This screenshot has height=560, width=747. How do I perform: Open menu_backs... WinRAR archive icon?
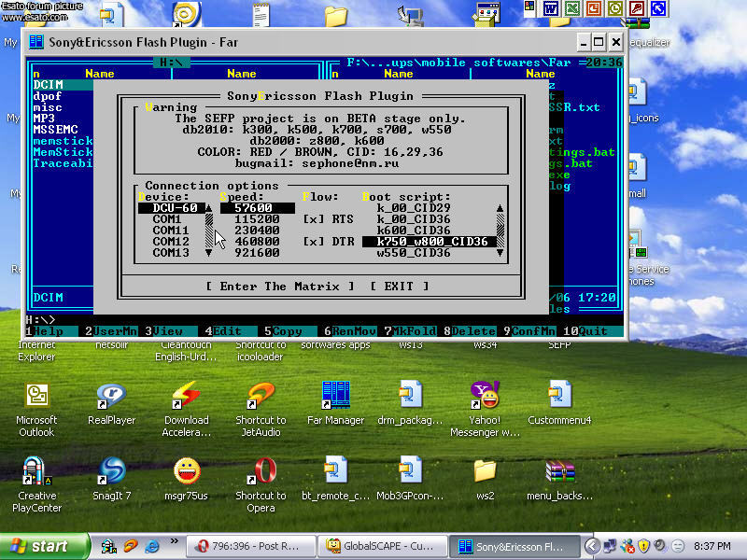coord(559,478)
